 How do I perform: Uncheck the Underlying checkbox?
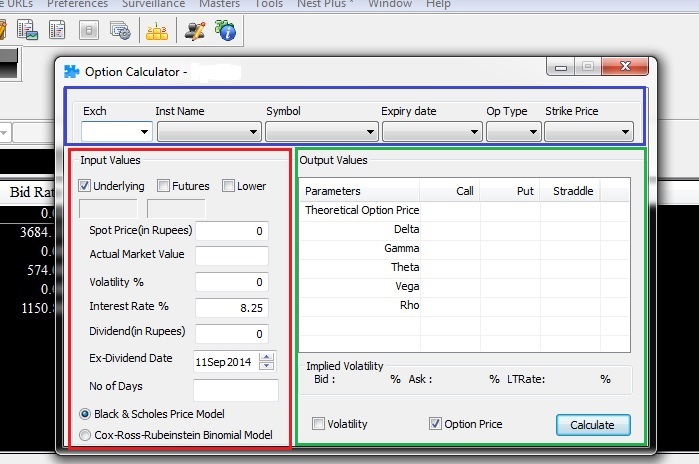point(84,185)
